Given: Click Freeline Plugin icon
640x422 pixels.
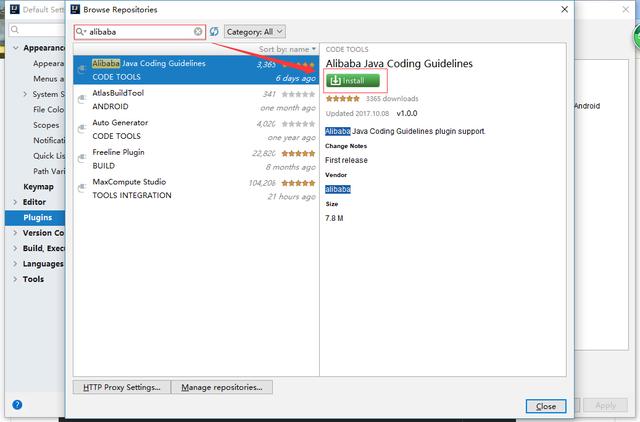Looking at the screenshot, I should [82, 158].
